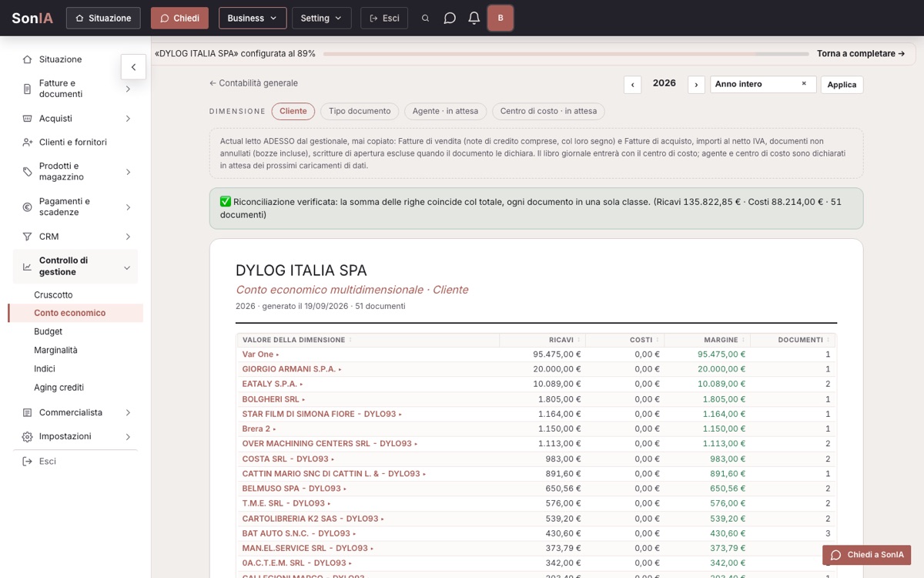Open the Valore della dimensione column menu
The height and width of the screenshot is (578, 924).
click(x=351, y=340)
